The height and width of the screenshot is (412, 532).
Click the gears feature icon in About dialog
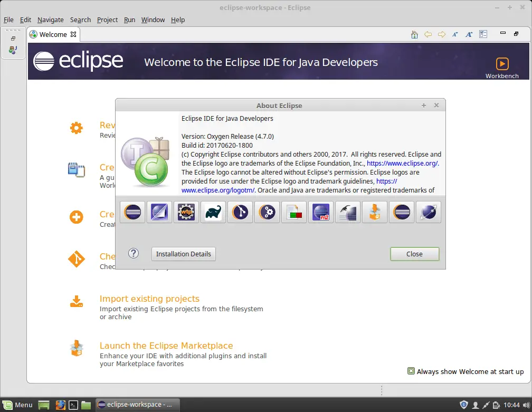(267, 212)
